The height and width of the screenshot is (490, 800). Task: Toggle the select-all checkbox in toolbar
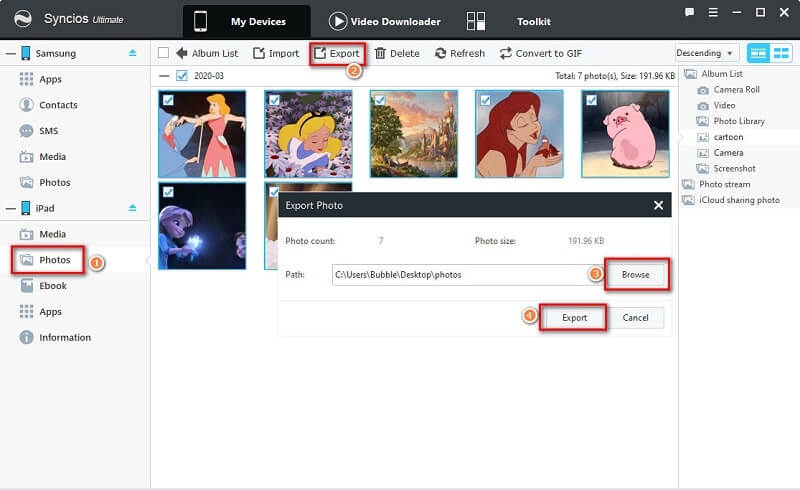[163, 53]
